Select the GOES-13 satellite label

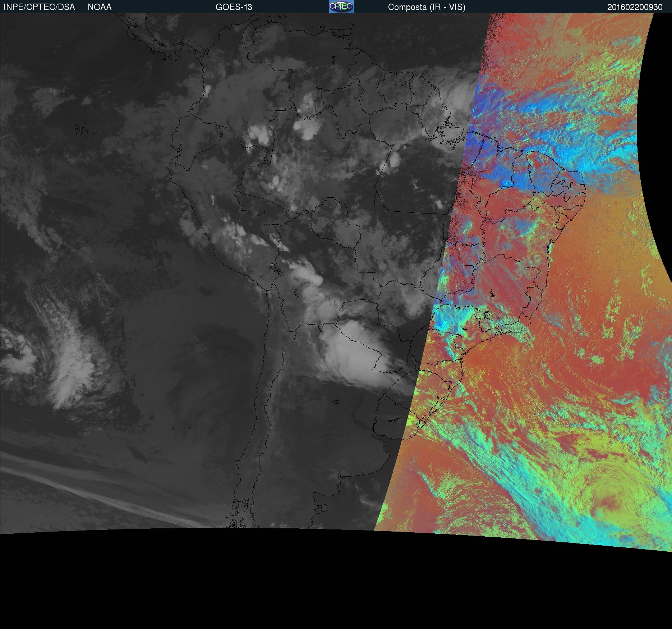(234, 7)
